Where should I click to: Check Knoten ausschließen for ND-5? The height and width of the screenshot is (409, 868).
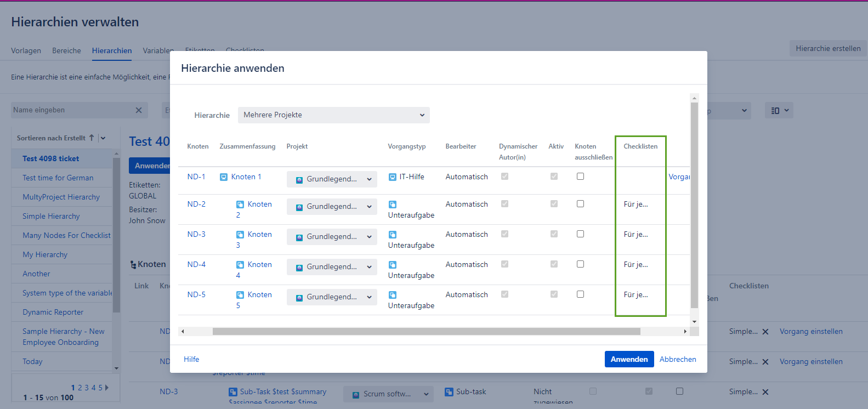[x=580, y=294]
